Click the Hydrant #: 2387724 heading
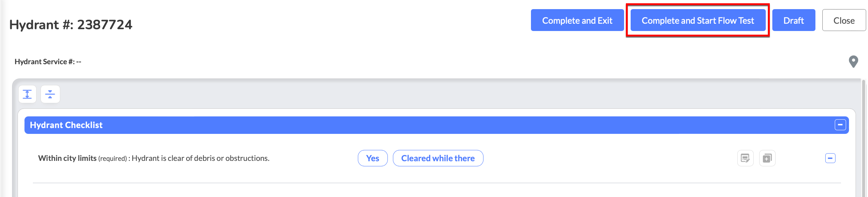868x197 pixels. 71,25
